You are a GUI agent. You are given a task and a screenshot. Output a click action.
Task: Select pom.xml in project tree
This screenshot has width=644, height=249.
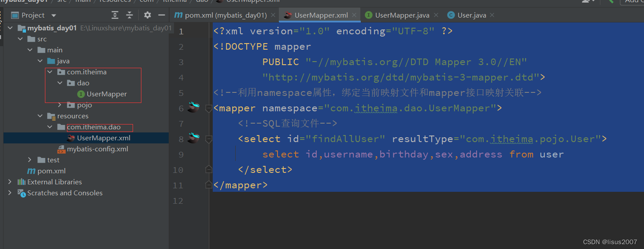click(x=51, y=171)
